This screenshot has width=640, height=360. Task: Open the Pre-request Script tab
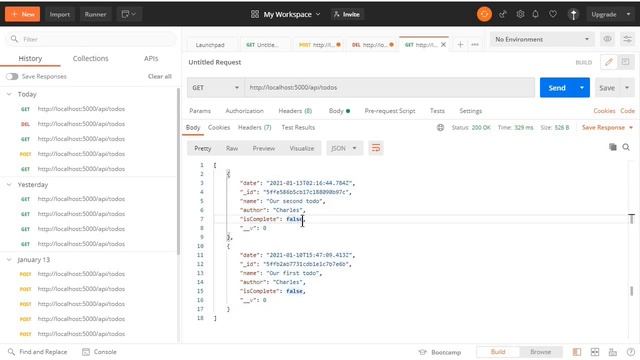pos(390,111)
